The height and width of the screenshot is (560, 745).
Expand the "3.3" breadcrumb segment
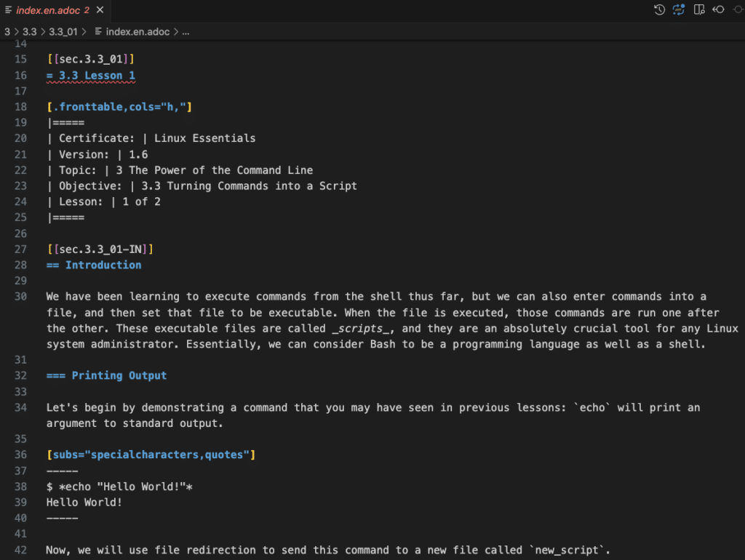click(x=28, y=32)
